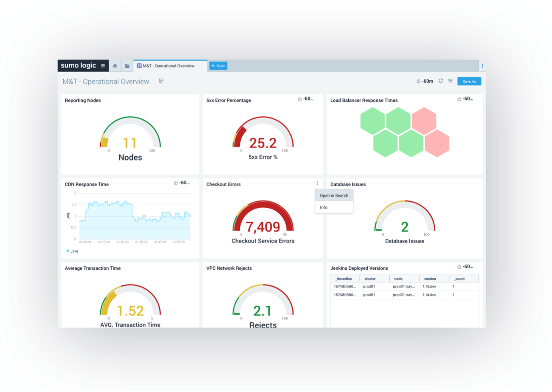Sort by the version column header
The width and height of the screenshot is (552, 392).
click(434, 279)
